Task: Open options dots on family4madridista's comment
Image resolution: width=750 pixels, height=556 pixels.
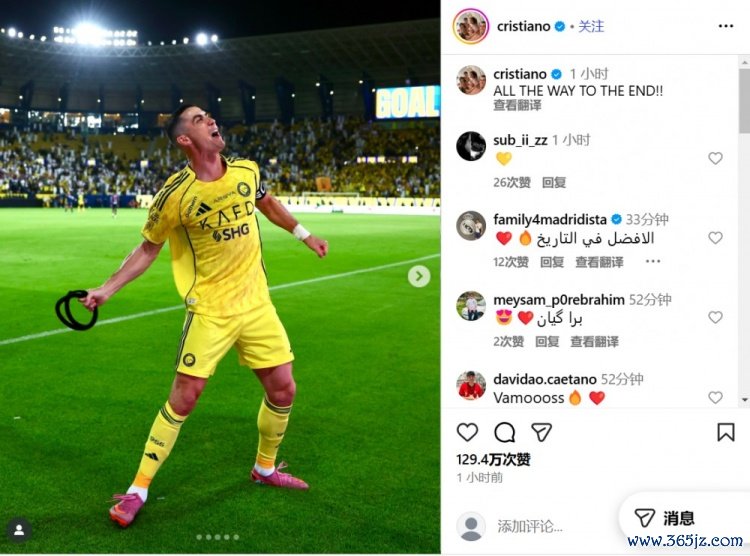Action: coord(653,261)
